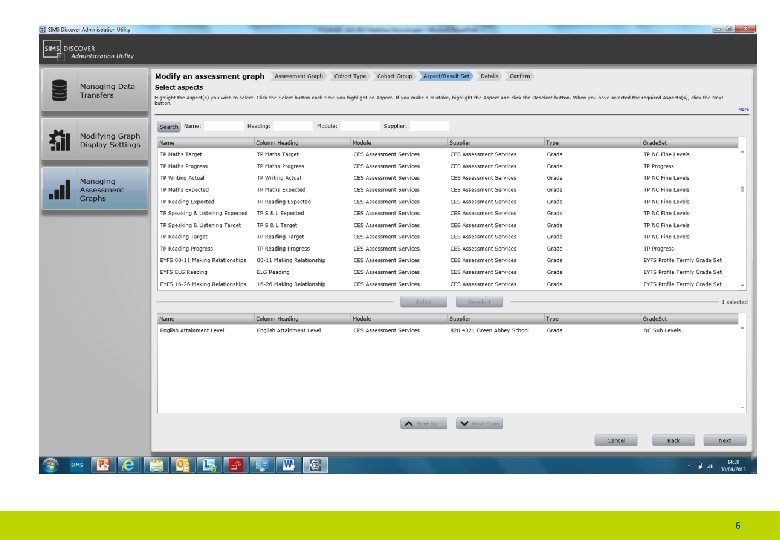Go to Assessment Graph step
780x540 pixels.
coord(298,76)
